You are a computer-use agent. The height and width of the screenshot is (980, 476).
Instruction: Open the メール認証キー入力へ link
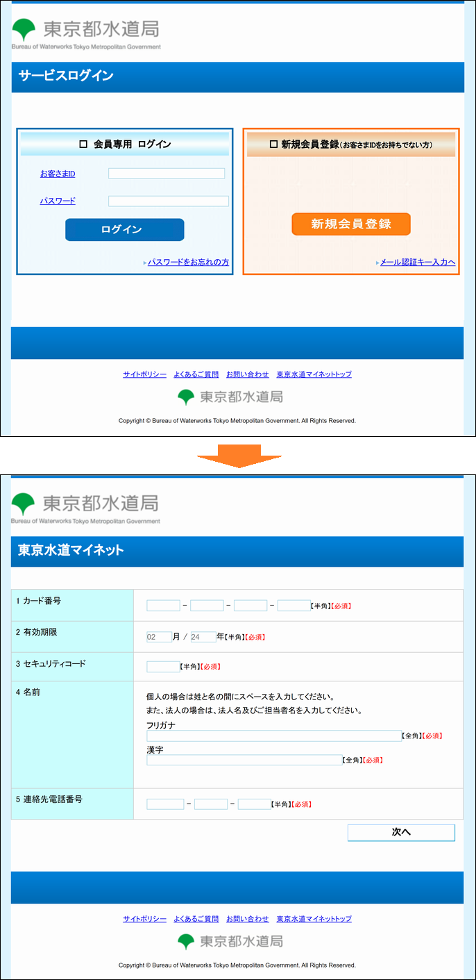click(418, 263)
